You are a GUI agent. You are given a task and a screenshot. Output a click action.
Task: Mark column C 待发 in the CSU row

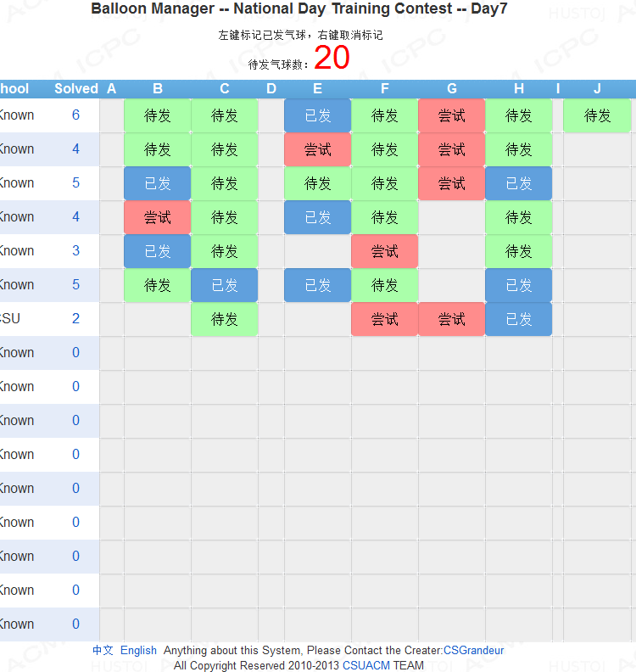tap(224, 319)
